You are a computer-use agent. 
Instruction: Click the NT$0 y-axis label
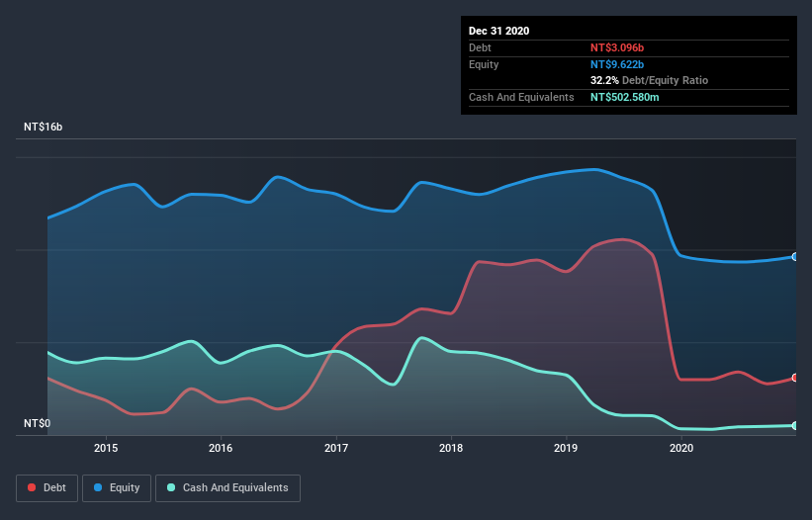(x=37, y=423)
